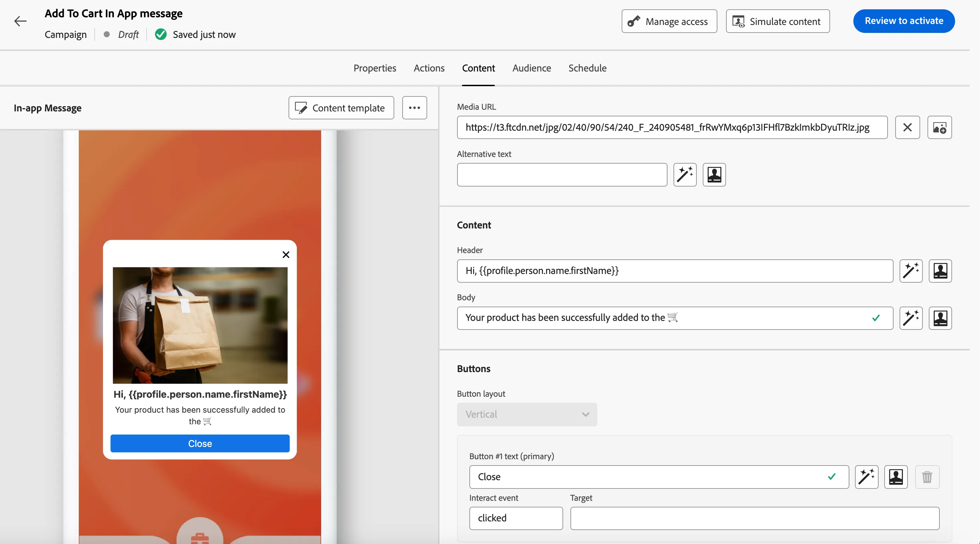
Task: Delete Button #1 with the trash icon
Action: tap(927, 477)
